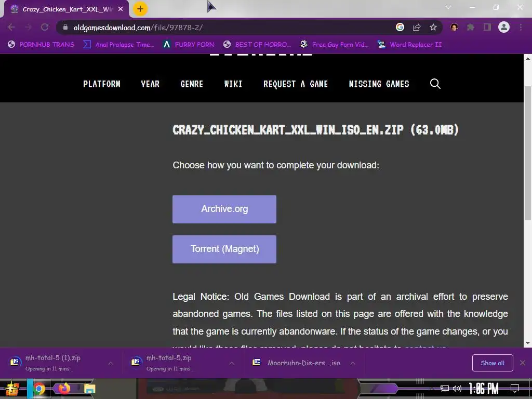Expand options for mh-total-5.zip

(x=232, y=363)
